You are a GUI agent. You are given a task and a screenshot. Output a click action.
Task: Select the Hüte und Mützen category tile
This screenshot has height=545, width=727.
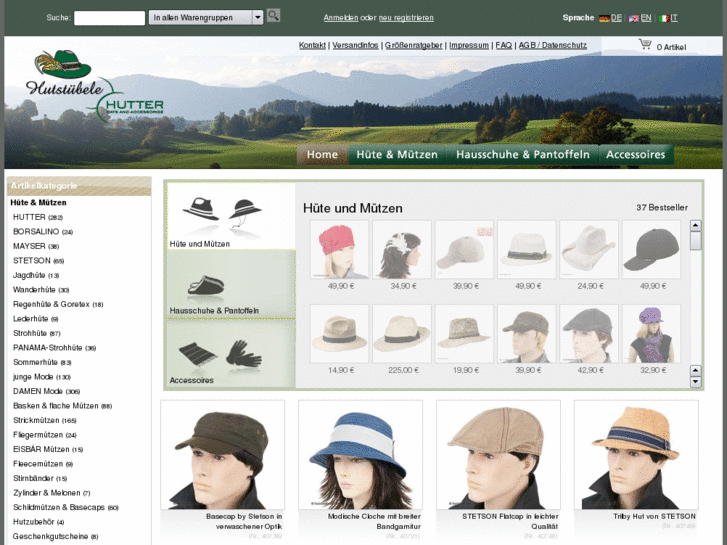(231, 216)
